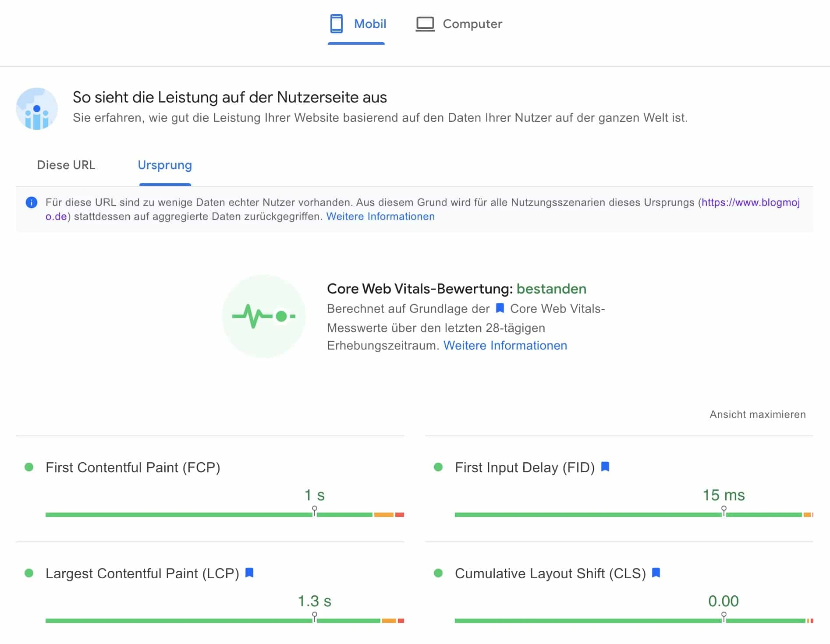This screenshot has width=830, height=644.
Task: Open Weitere Informationen in info banner
Action: pyautogui.click(x=380, y=216)
